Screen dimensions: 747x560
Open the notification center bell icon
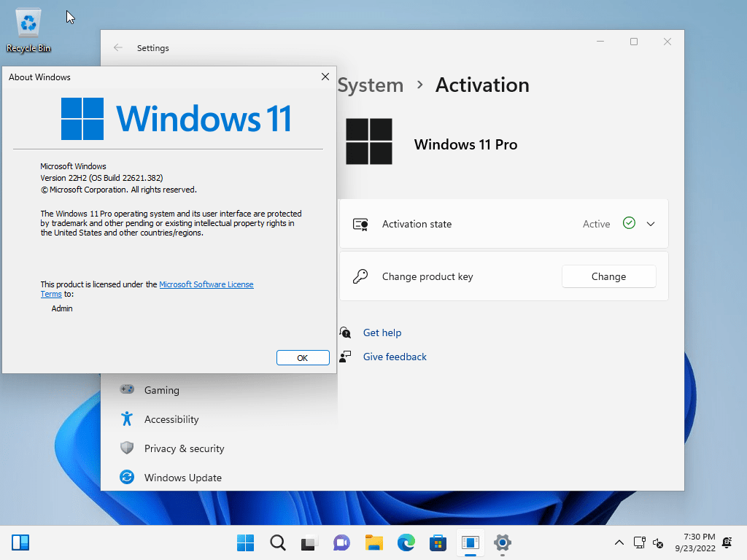tap(727, 542)
